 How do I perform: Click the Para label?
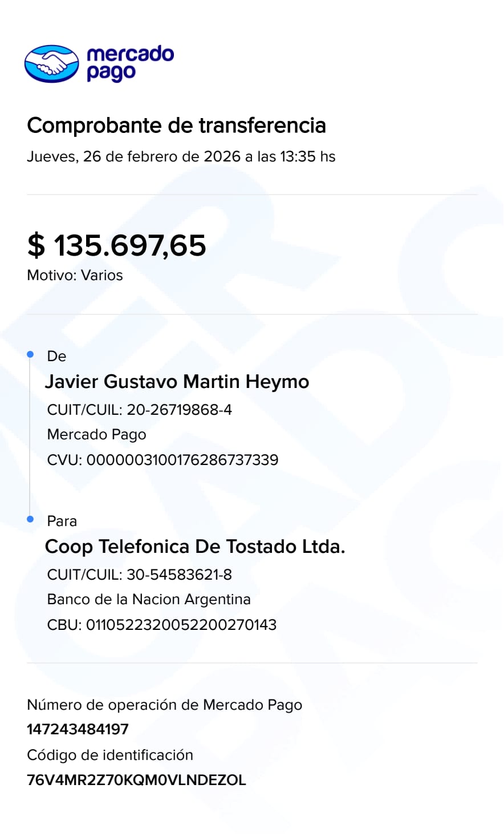click(62, 521)
